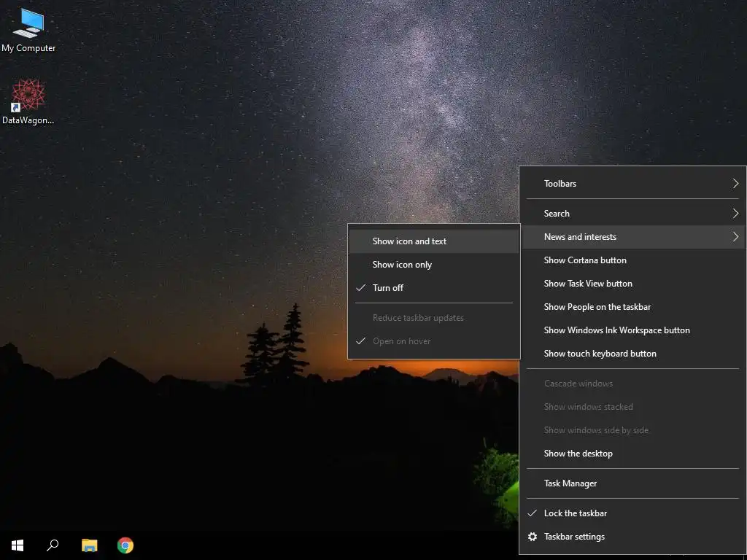Open the Search menu entry
Viewport: 747px width, 560px height.
point(632,214)
